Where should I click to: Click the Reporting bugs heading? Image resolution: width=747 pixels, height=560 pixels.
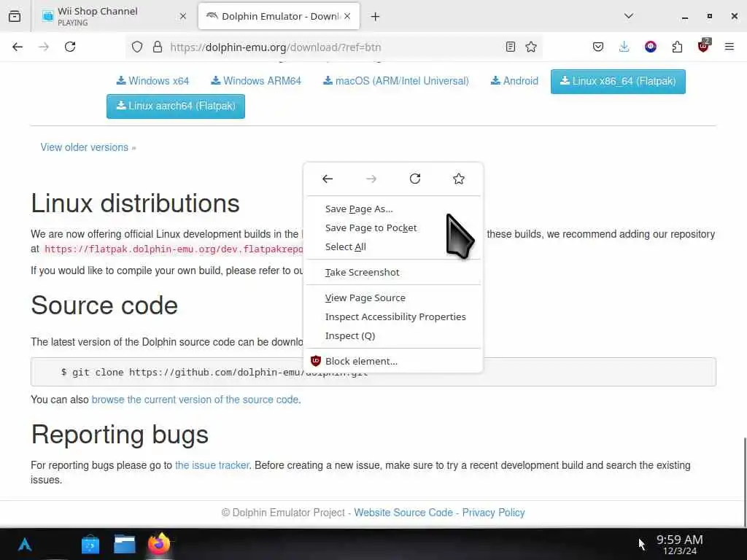coord(120,435)
